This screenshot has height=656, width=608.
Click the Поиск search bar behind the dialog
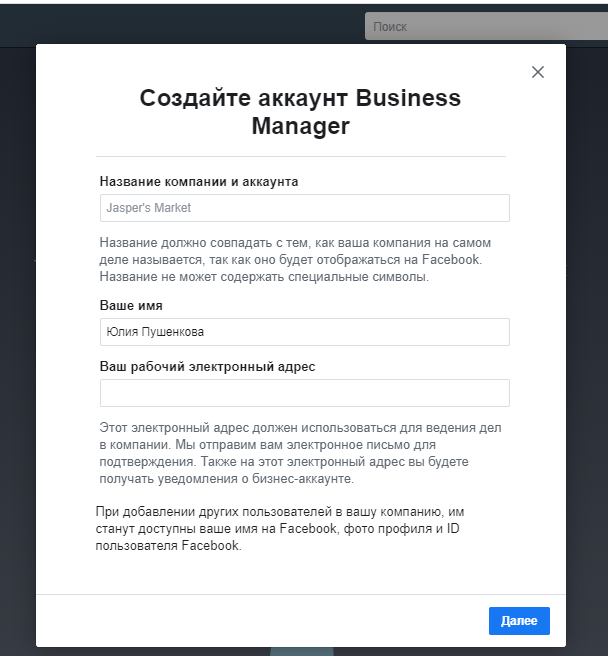click(486, 26)
